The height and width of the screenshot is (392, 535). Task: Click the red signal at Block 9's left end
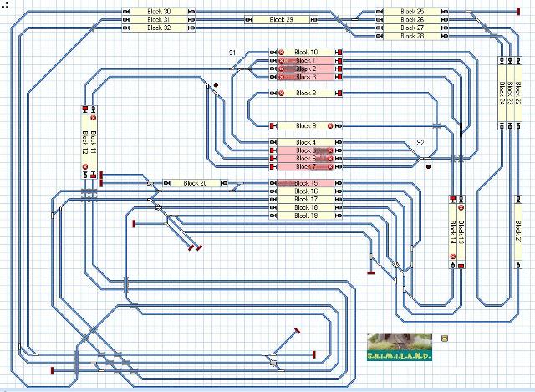point(273,126)
